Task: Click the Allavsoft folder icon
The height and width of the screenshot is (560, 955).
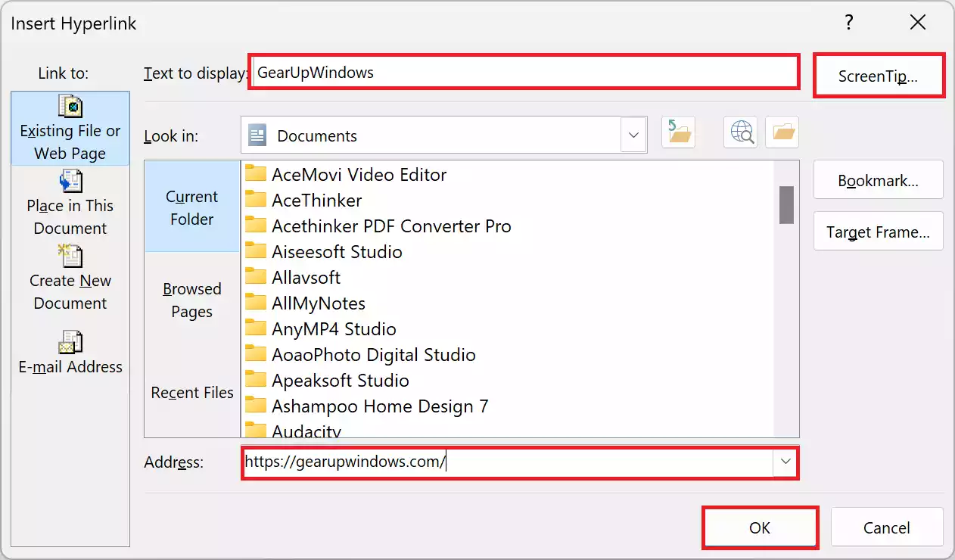Action: pos(257,277)
